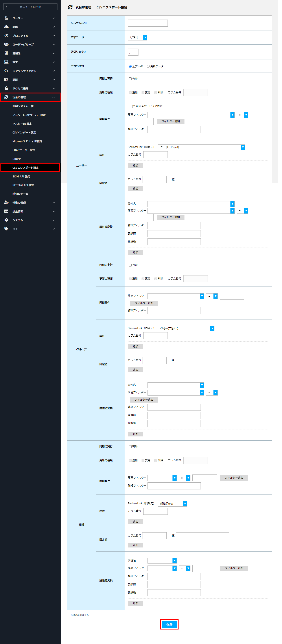
Task: Check 許可するサービスに表示 checkbox
Action: click(x=131, y=106)
